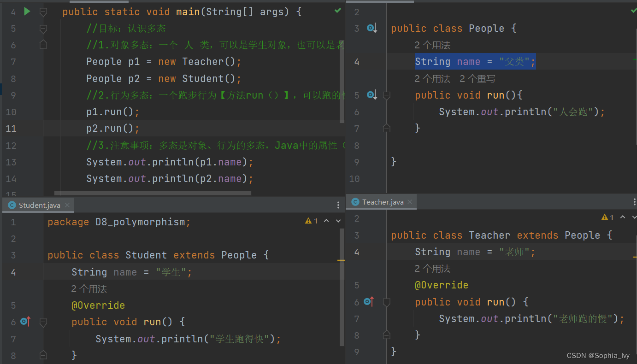Click '"老师"' string literal in Teacher.java
The width and height of the screenshot is (637, 364).
coord(514,252)
